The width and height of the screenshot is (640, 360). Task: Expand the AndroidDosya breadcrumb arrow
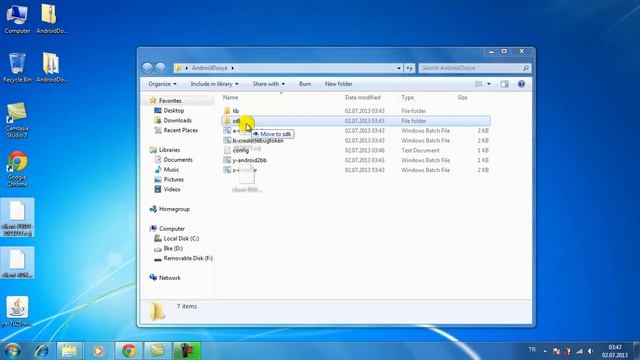tap(233, 68)
